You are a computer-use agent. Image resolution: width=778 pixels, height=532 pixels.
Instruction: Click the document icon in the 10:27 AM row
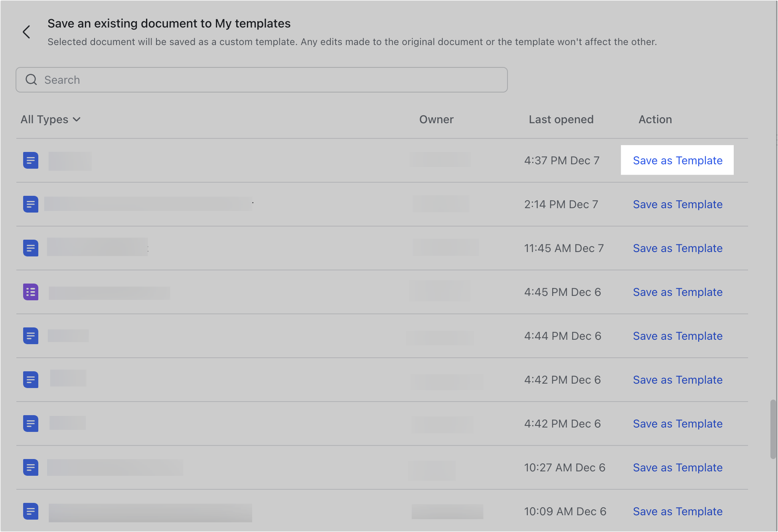[x=31, y=467]
